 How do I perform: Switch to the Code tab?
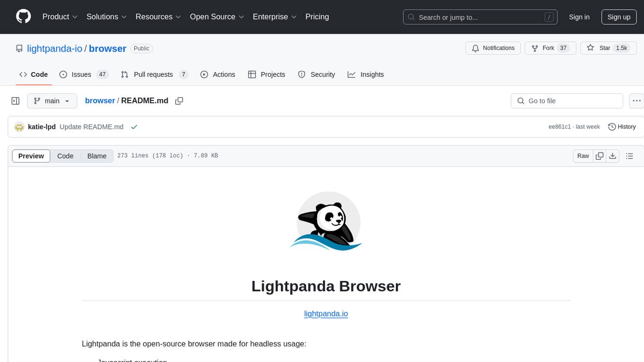point(34,74)
